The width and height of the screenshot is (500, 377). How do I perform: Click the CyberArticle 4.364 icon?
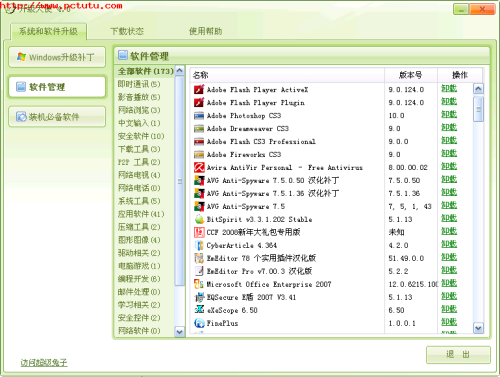point(199,245)
